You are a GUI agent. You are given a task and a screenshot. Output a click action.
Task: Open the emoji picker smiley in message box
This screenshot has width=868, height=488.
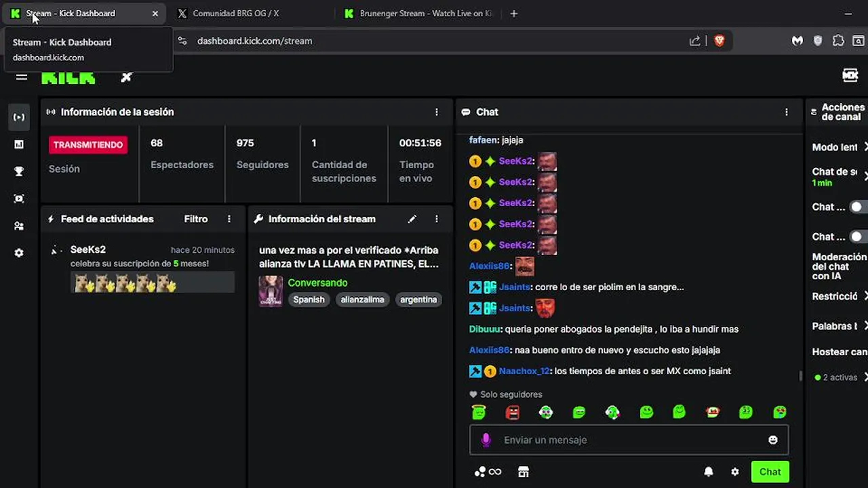[772, 440]
